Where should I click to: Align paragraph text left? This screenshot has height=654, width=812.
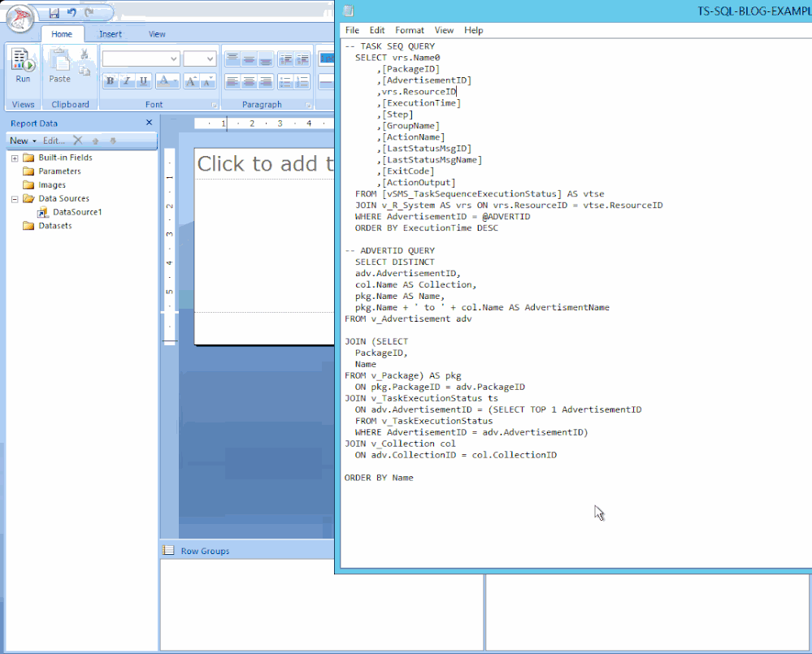point(232,81)
